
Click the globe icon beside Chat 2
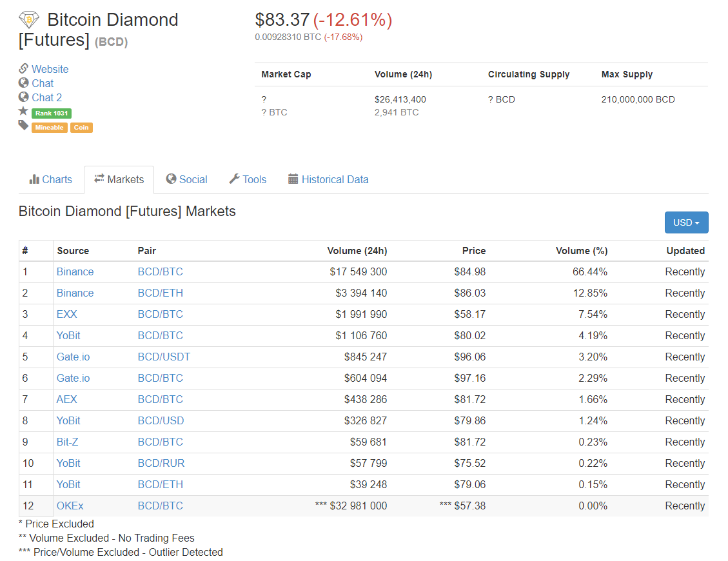[24, 97]
